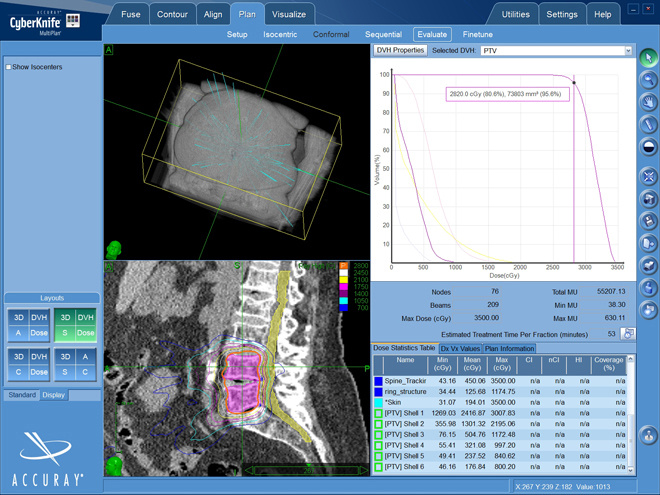The width and height of the screenshot is (660, 495).
Task: Click the document export arrow icon
Action: coord(648,243)
